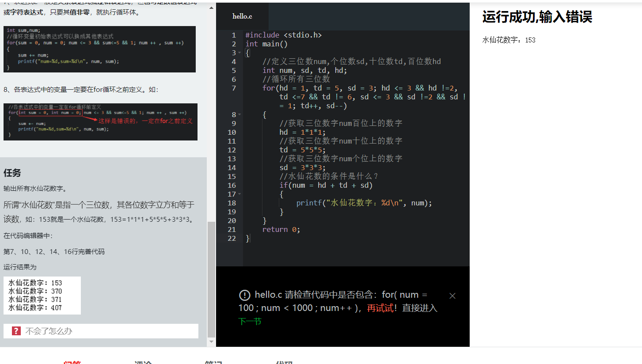Place cursor on 'return 0;' line
This screenshot has width=642, height=364.
281,229
